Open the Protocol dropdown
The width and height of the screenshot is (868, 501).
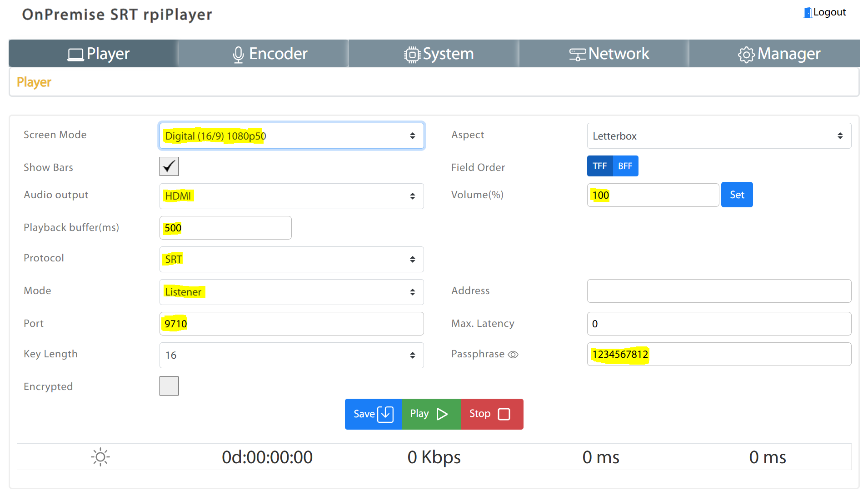pos(291,259)
